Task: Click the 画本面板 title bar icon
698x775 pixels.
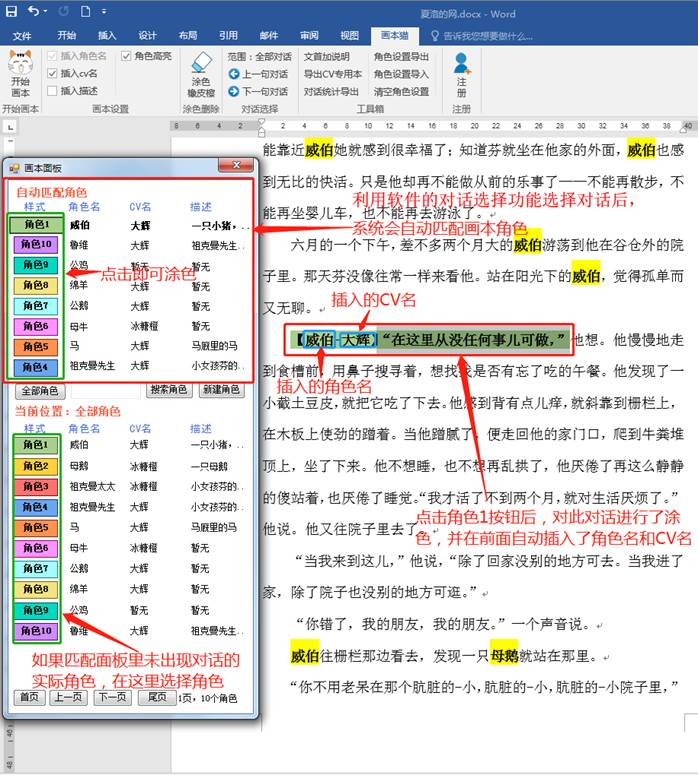Action: (14, 169)
